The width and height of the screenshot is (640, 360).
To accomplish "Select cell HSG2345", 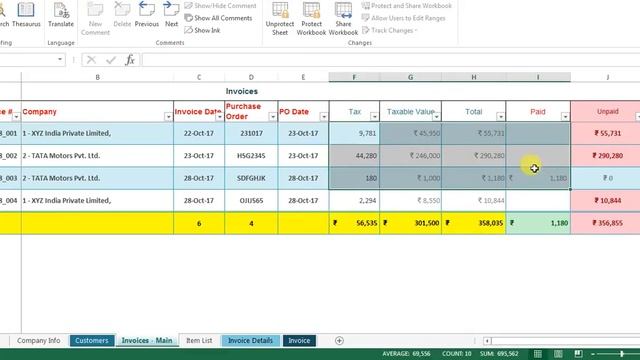I will click(x=251, y=156).
